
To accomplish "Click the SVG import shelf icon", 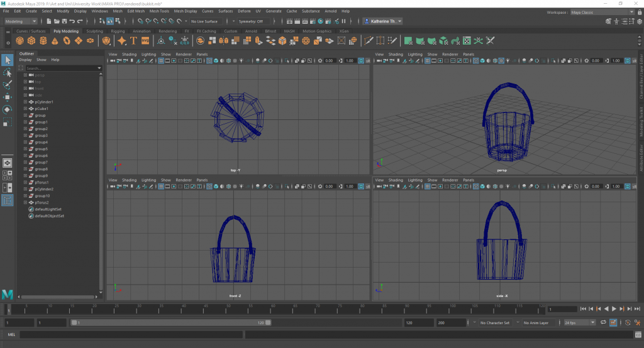I will pos(145,41).
